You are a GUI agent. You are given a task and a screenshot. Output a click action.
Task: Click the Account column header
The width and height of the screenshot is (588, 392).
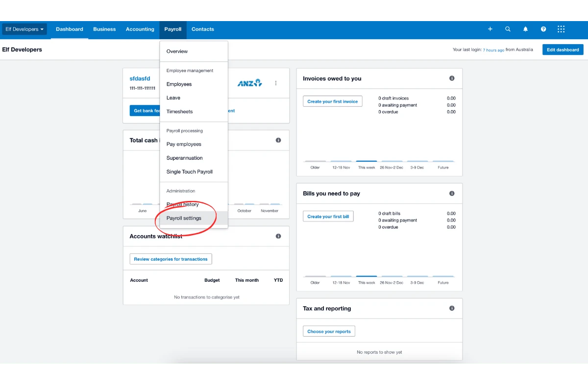139,280
